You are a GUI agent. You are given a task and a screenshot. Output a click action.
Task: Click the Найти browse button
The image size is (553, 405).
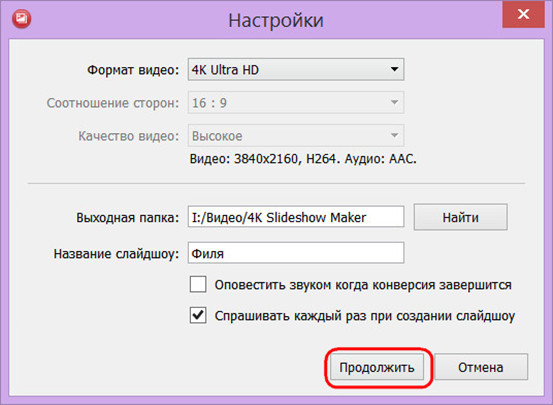click(x=461, y=217)
